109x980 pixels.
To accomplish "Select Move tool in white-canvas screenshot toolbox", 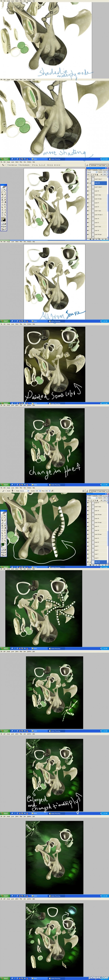I will (x=5, y=190).
